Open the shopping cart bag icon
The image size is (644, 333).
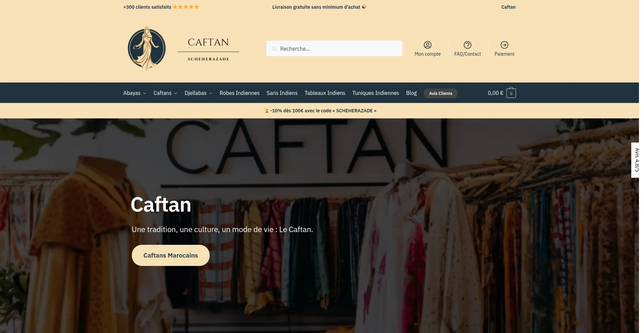click(x=511, y=93)
